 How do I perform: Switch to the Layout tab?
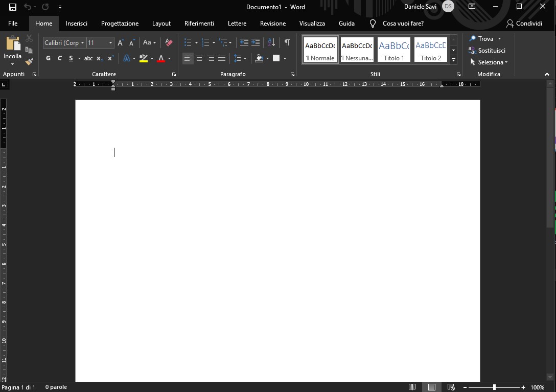pyautogui.click(x=161, y=24)
